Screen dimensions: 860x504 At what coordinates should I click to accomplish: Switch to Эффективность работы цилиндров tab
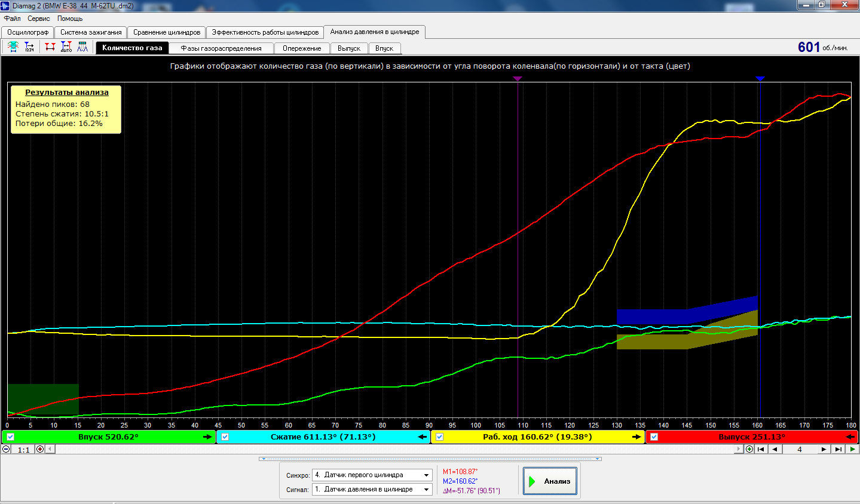(265, 32)
